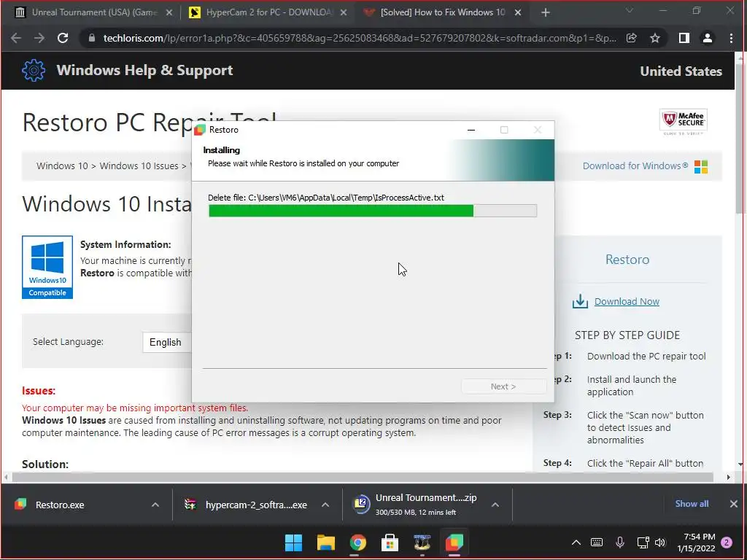Click the Restoro icon in installer title bar
Viewport: 747px width, 560px height.
click(200, 130)
